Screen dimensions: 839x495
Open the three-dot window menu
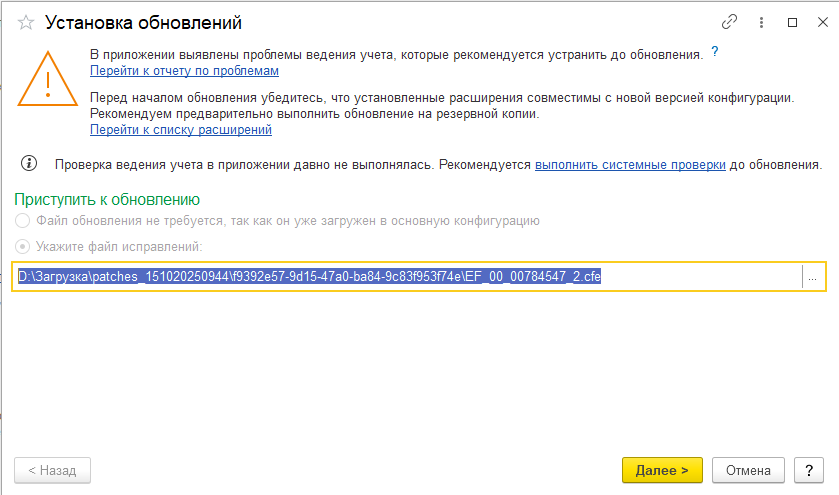click(760, 22)
